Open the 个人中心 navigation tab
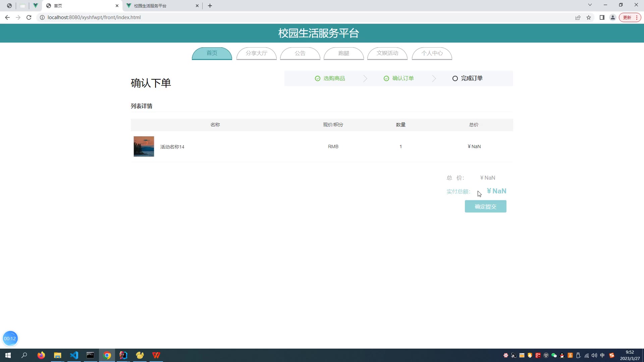 [x=432, y=53]
